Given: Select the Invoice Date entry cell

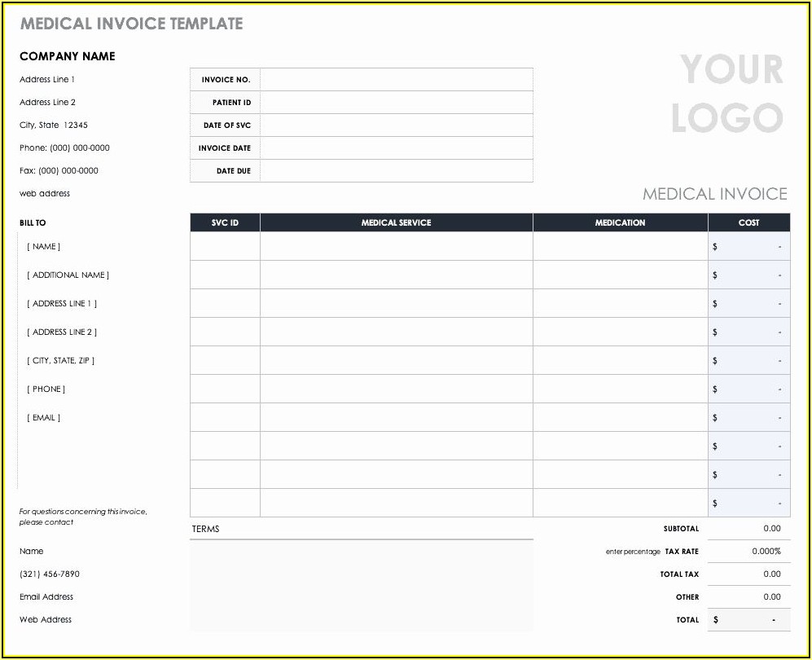Looking at the screenshot, I should coord(396,148).
